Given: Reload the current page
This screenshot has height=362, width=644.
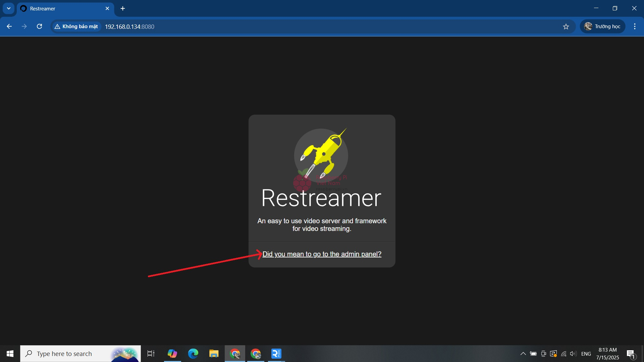Looking at the screenshot, I should click(x=39, y=26).
